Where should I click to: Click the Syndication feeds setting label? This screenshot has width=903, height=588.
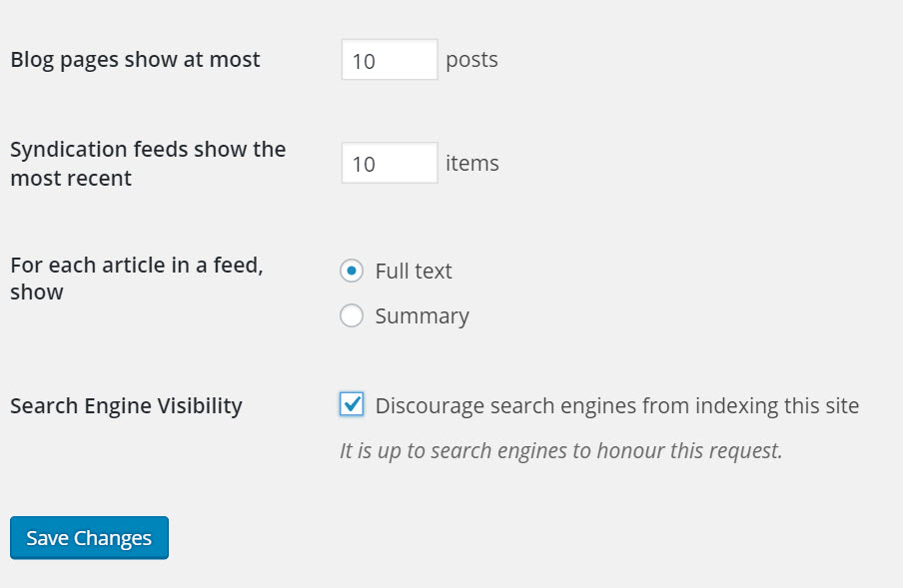pos(147,163)
